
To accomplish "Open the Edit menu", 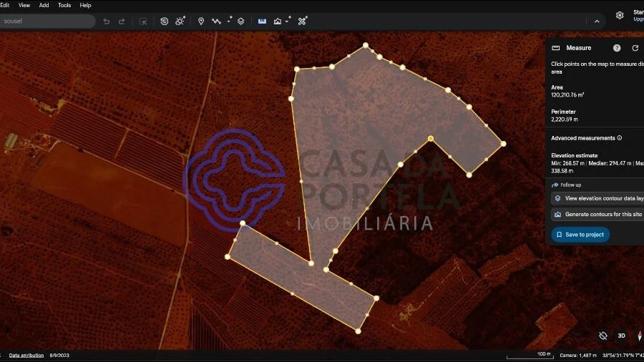I will (4, 5).
